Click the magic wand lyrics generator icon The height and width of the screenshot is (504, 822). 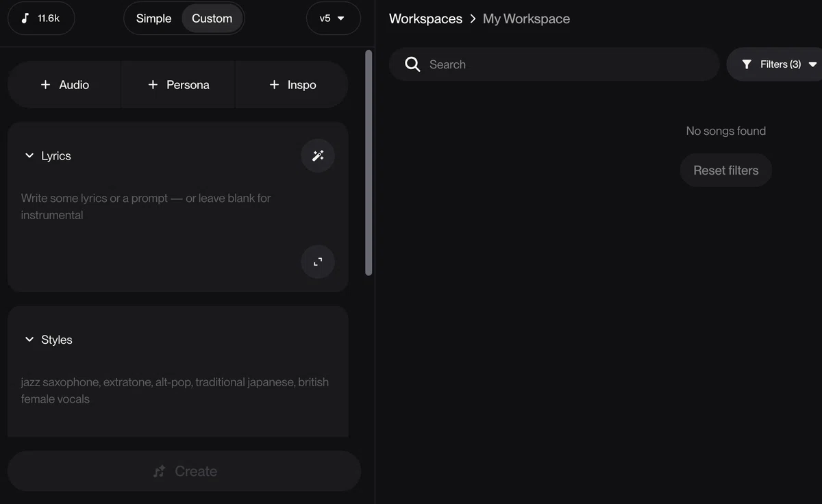(x=318, y=155)
